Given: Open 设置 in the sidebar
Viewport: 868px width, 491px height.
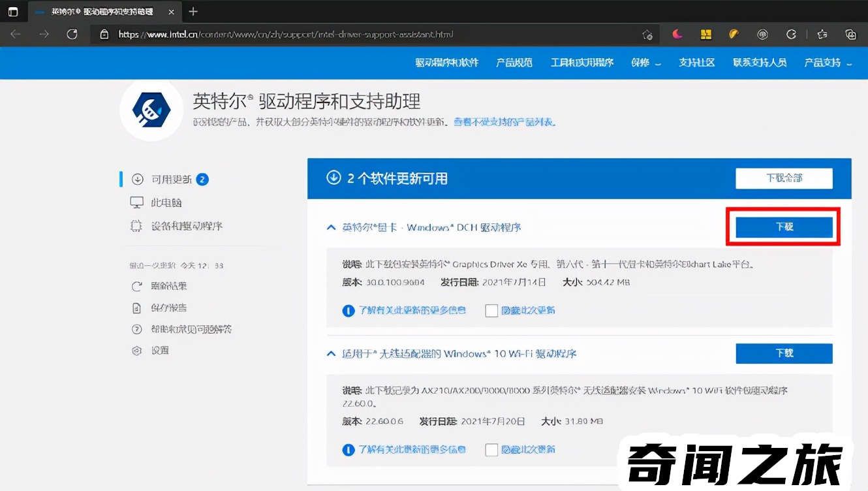Looking at the screenshot, I should (160, 351).
